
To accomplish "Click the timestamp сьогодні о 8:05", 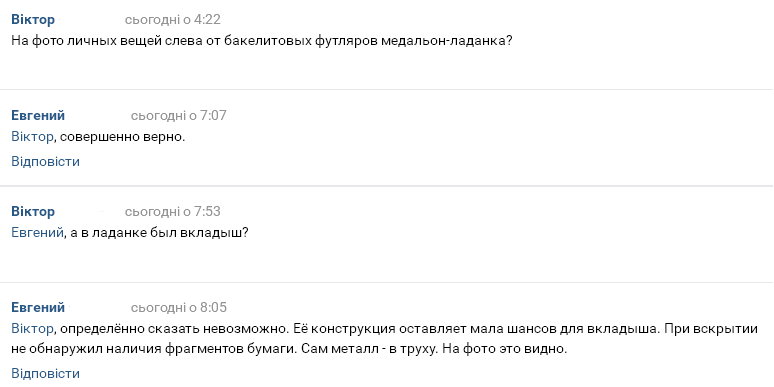I will [x=179, y=308].
